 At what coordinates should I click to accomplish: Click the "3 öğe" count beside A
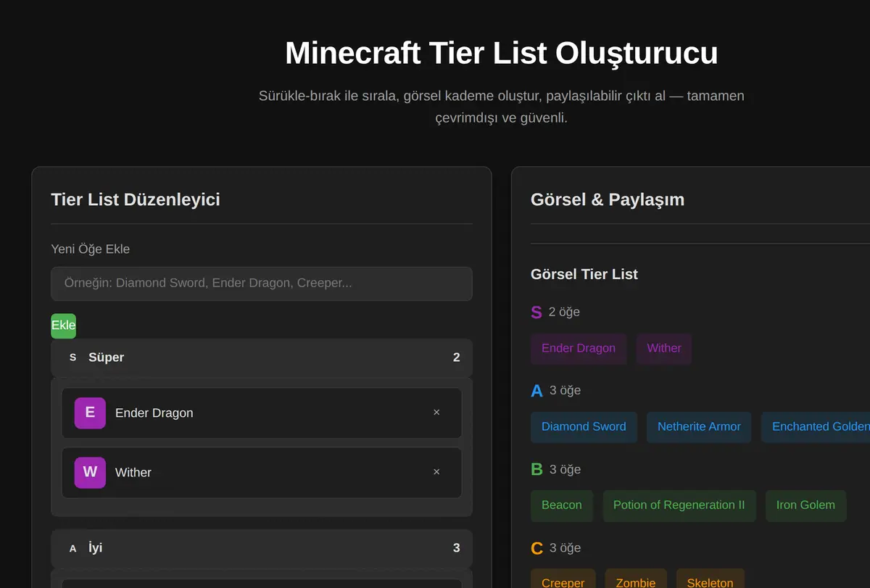[x=565, y=390]
